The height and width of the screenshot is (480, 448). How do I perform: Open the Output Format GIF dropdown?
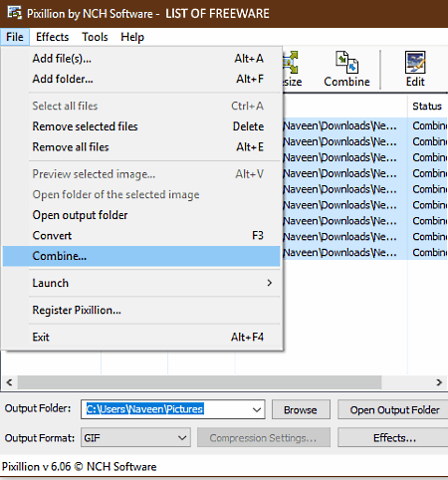point(135,438)
